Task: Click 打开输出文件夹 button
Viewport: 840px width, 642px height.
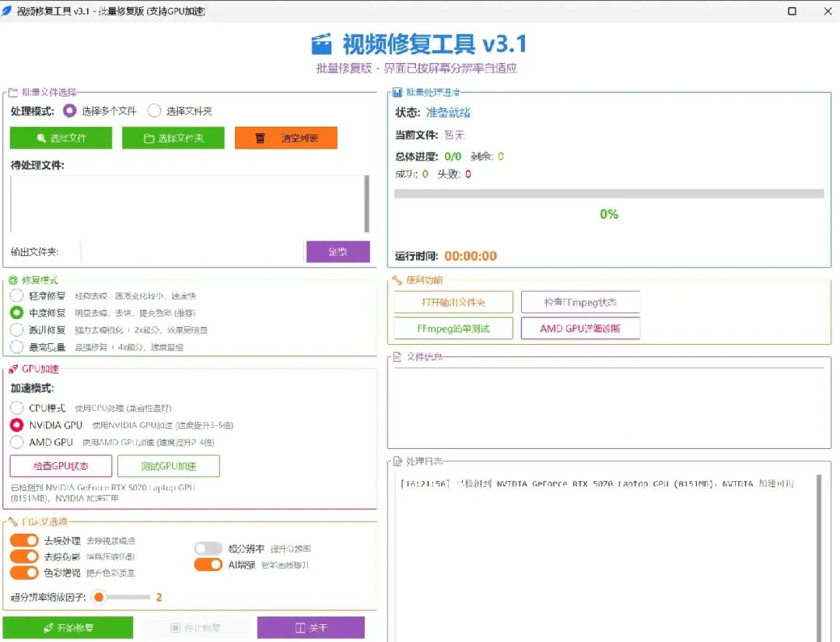Action: (x=453, y=302)
